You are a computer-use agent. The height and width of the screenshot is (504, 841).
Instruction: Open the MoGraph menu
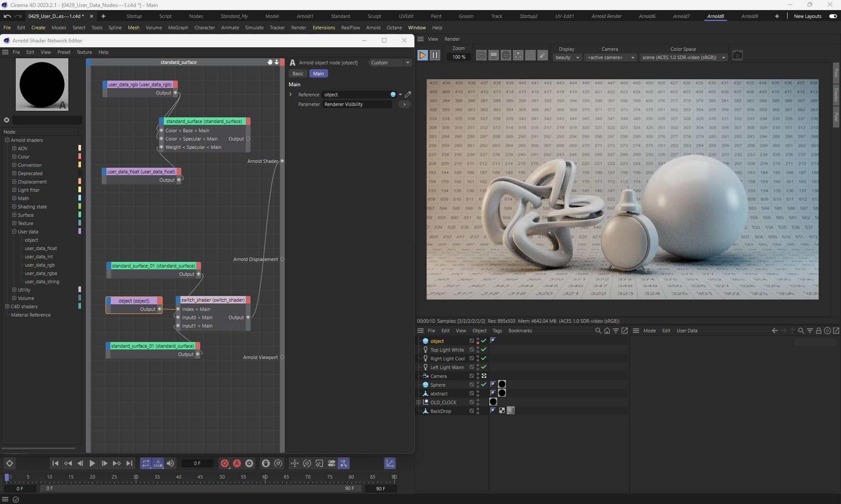coord(178,28)
